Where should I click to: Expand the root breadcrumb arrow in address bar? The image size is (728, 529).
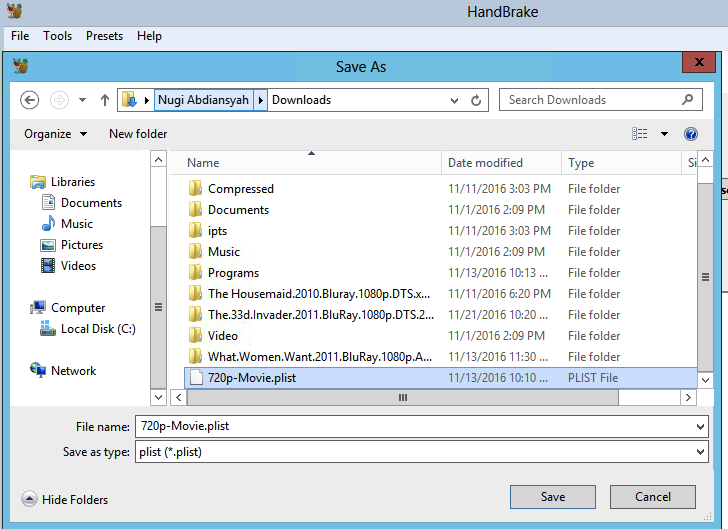pos(147,100)
